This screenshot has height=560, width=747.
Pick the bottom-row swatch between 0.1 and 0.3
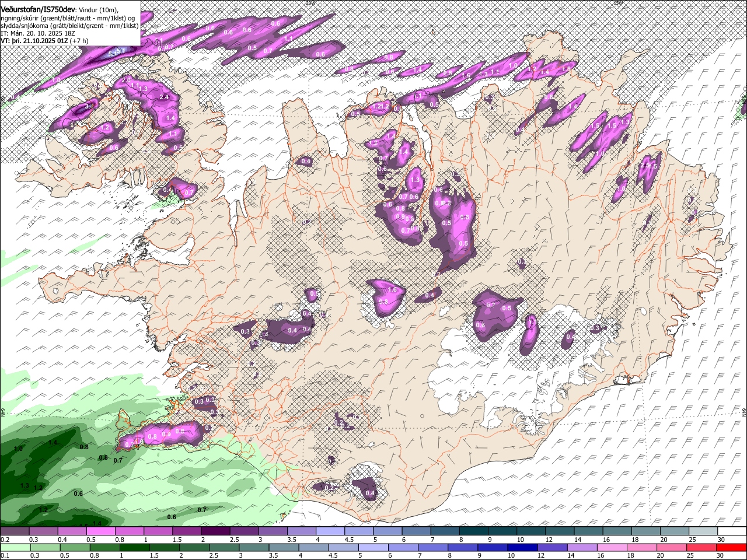14,547
